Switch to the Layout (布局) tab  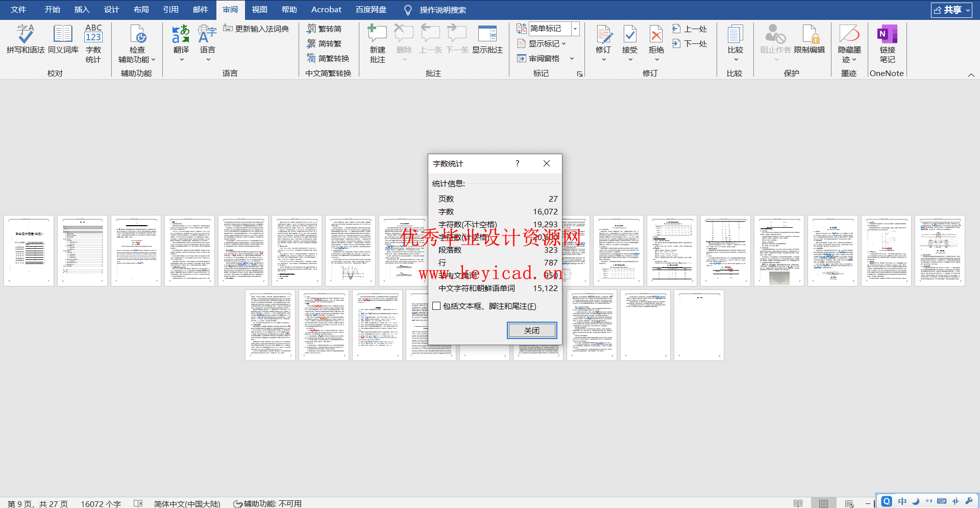[141, 10]
